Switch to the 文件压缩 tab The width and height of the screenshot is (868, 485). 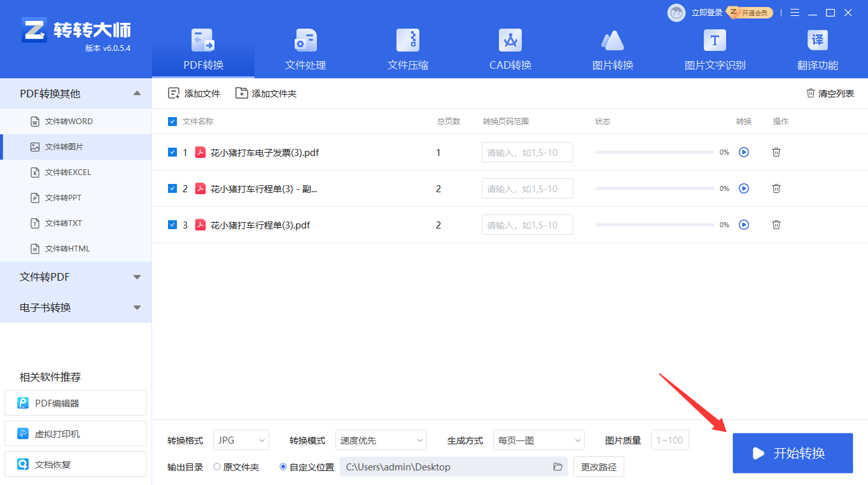408,50
